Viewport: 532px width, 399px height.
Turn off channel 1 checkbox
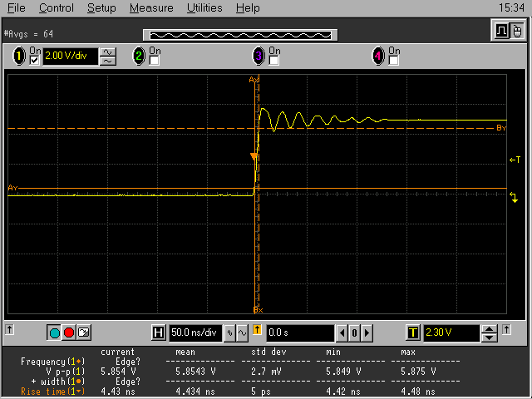(35, 61)
